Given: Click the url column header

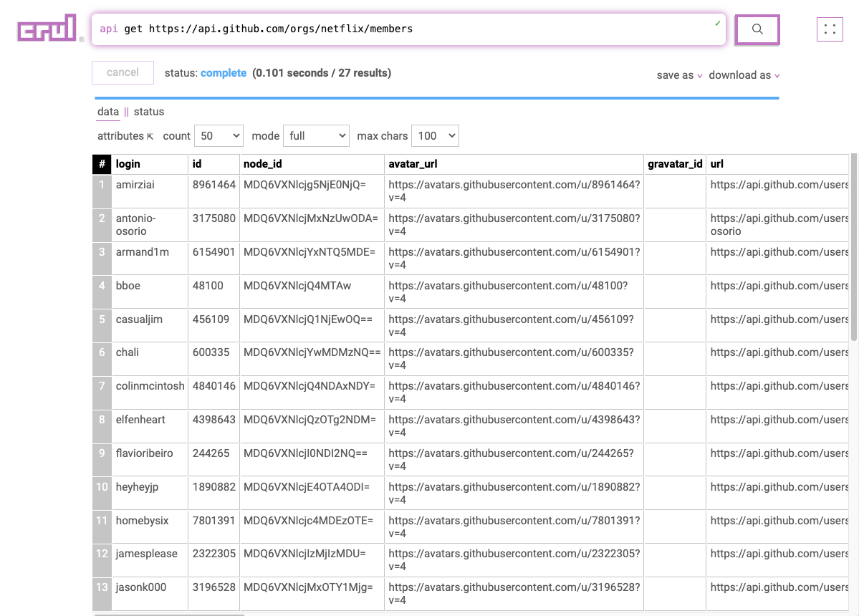Looking at the screenshot, I should [x=777, y=164].
